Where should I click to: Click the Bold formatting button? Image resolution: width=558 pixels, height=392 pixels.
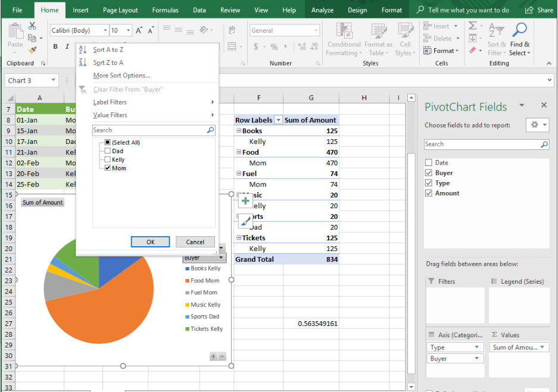55,47
